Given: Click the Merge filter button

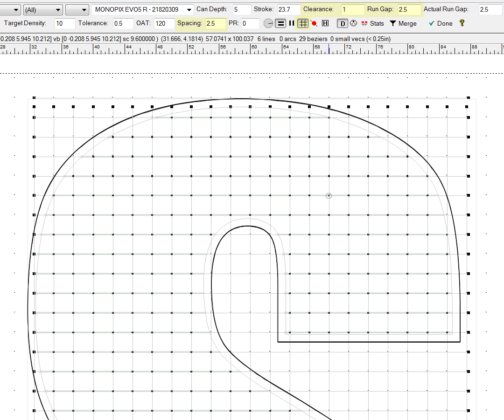Looking at the screenshot, I should coord(403,23).
